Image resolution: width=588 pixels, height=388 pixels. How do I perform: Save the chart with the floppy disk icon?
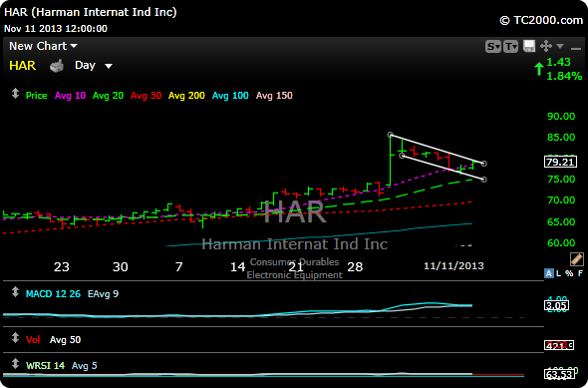(x=529, y=46)
